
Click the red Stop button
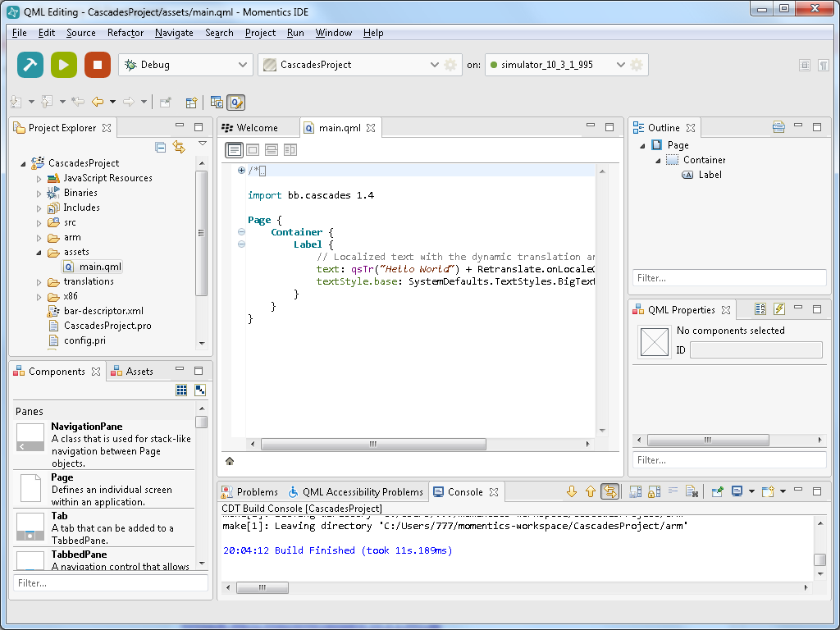point(97,65)
